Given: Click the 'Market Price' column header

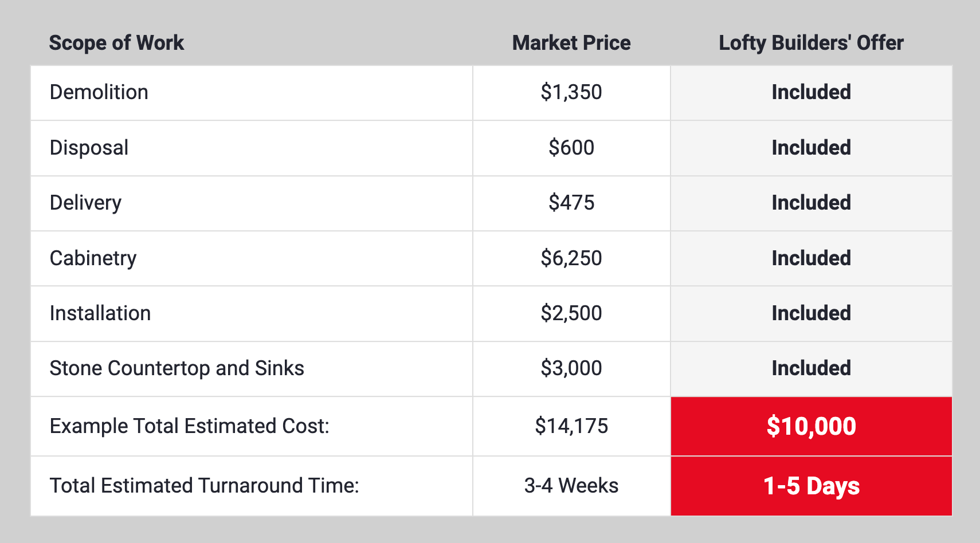Looking at the screenshot, I should pyautogui.click(x=571, y=43).
